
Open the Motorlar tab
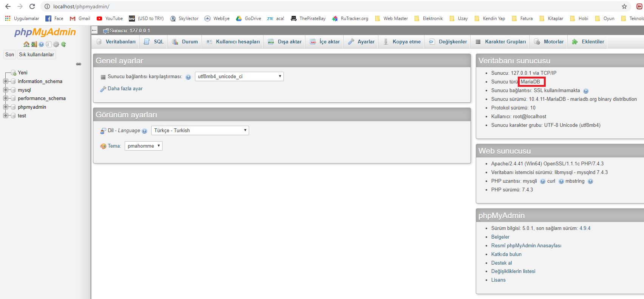(549, 42)
